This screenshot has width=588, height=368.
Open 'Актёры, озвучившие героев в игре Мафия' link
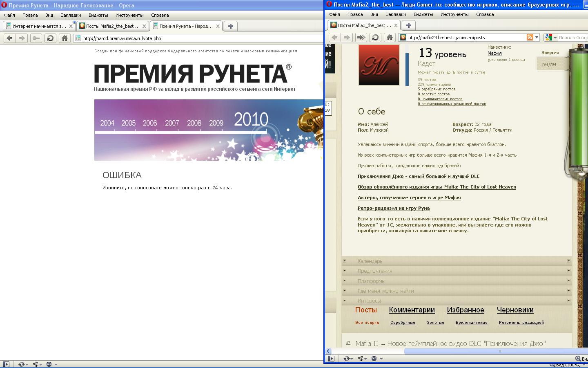(409, 197)
